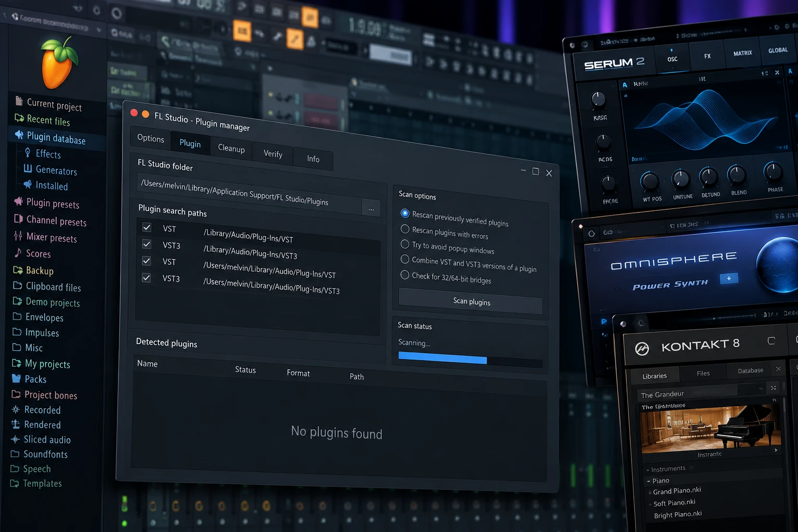Click the Rendered icon in sidebar
The width and height of the screenshot is (798, 532).
tap(16, 424)
